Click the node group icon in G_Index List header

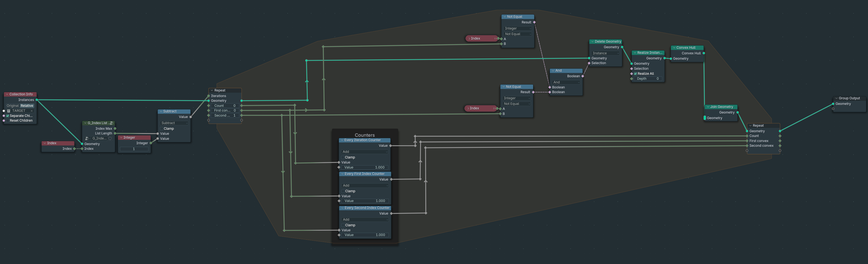(111, 123)
